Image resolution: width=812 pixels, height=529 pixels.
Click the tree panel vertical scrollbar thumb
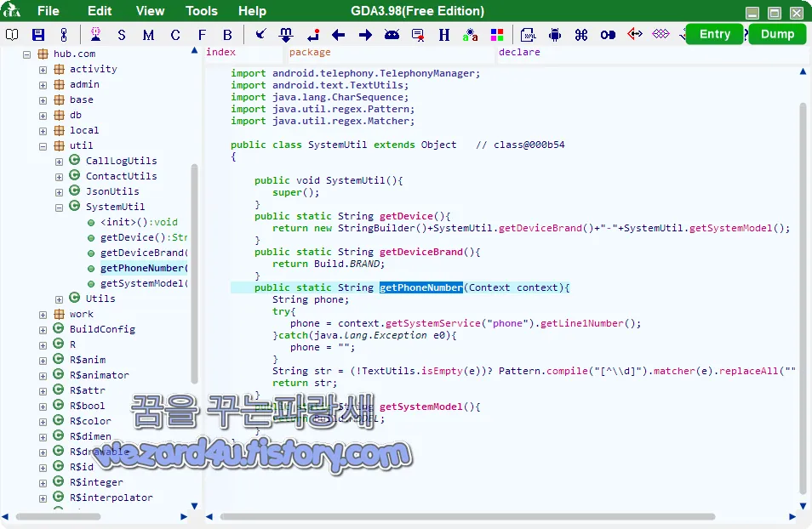point(195,274)
